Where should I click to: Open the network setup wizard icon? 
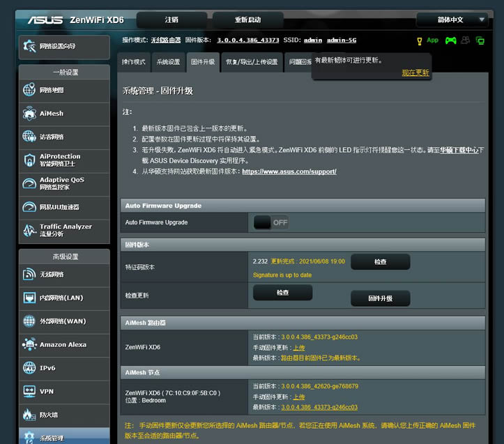(29, 46)
